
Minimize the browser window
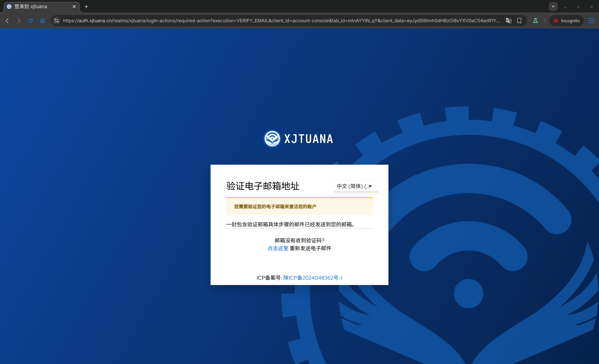click(565, 7)
